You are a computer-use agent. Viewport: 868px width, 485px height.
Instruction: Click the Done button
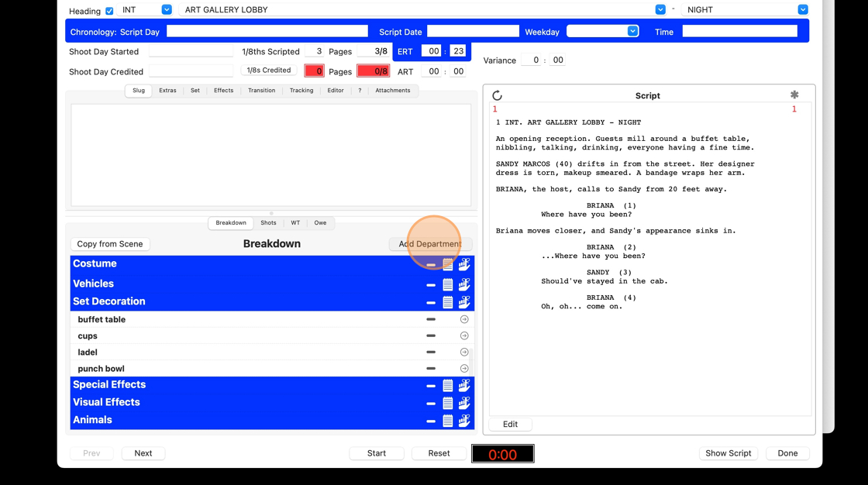click(x=787, y=453)
